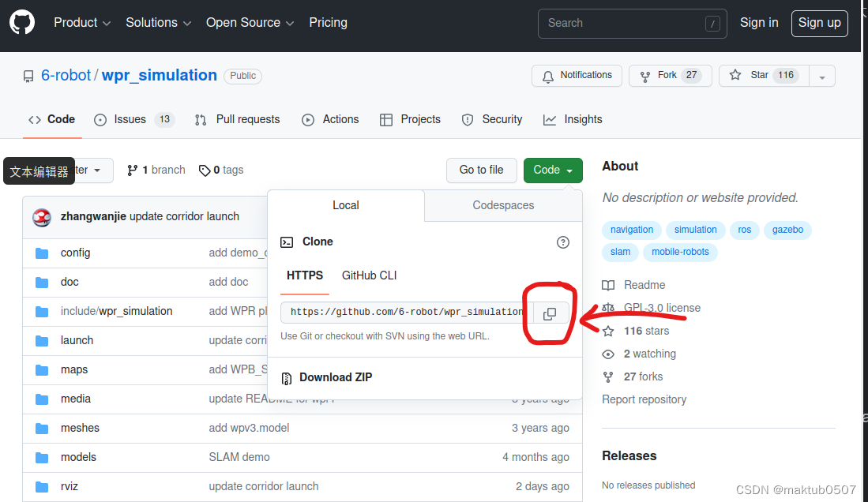Select the Local tab

pos(346,205)
